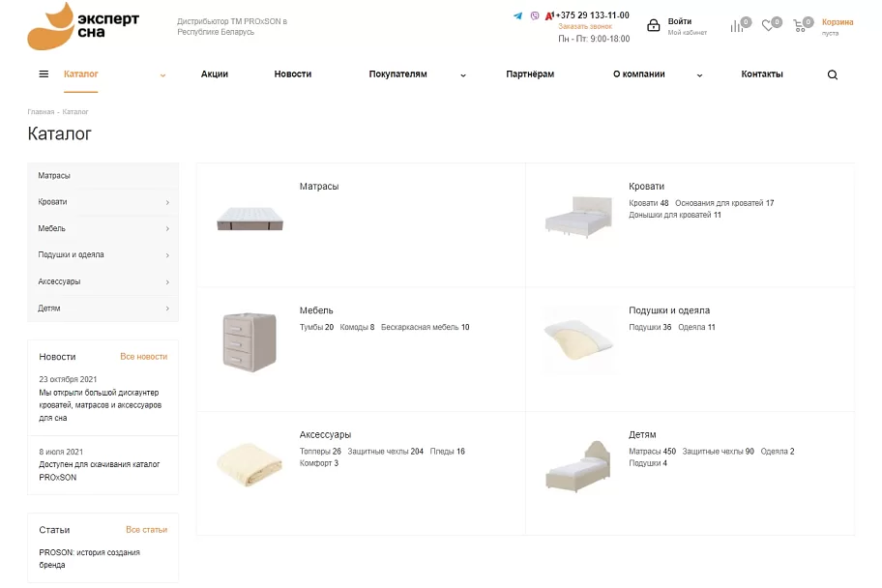Screen dimensions: 882x588
Task: Expand the Покупателям dropdown arrow
Action: click(463, 74)
